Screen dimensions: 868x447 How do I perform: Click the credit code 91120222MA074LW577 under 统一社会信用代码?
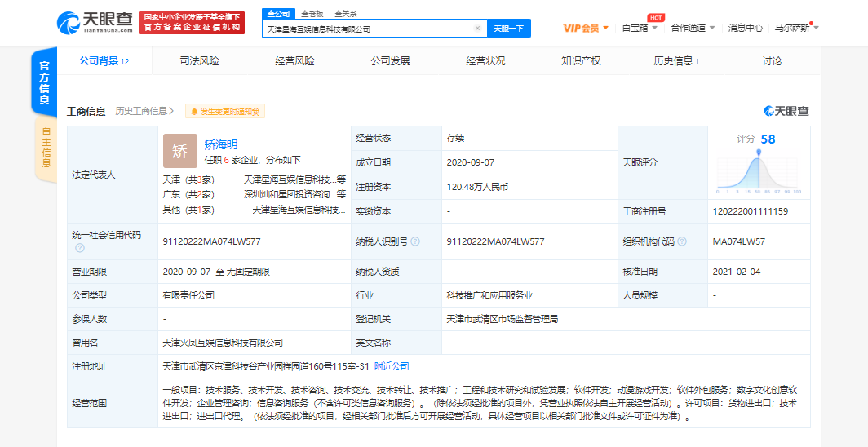click(212, 241)
